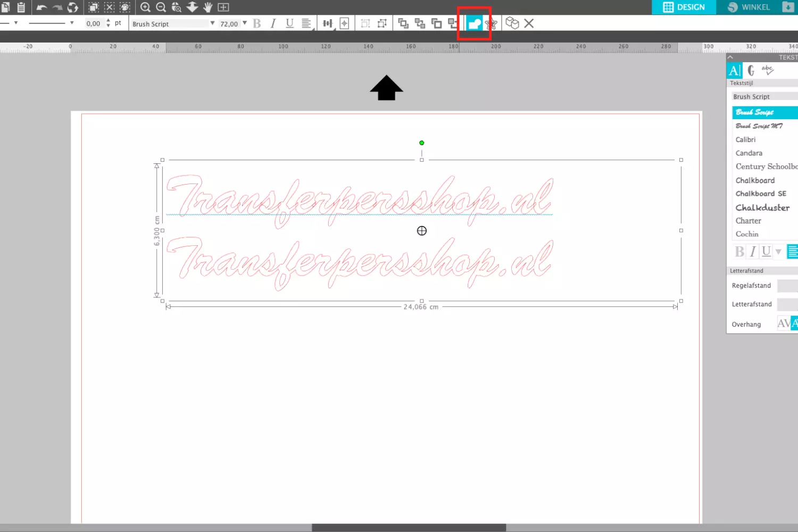Redo the last action
Screen dimensions: 798x532
[x=57, y=7]
